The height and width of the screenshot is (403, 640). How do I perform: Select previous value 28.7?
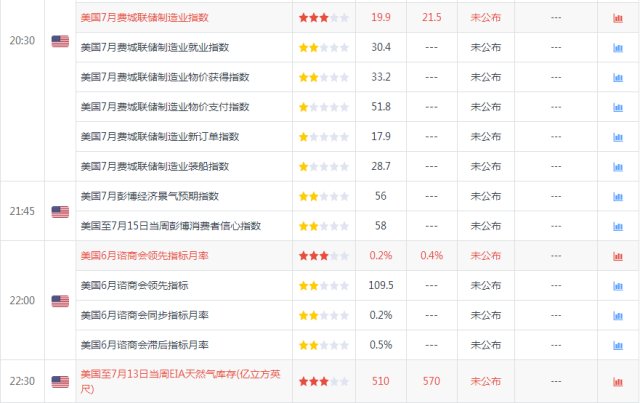click(x=381, y=167)
